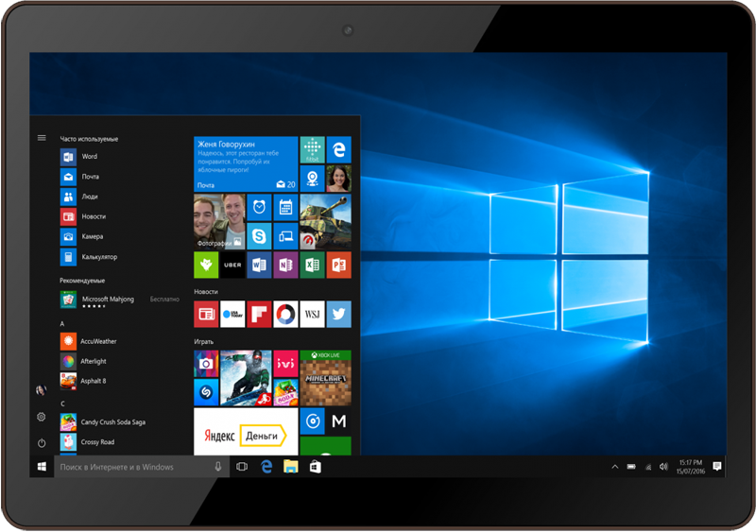This screenshot has height=532, width=756.
Task: Open the OneNote tile
Action: [286, 265]
